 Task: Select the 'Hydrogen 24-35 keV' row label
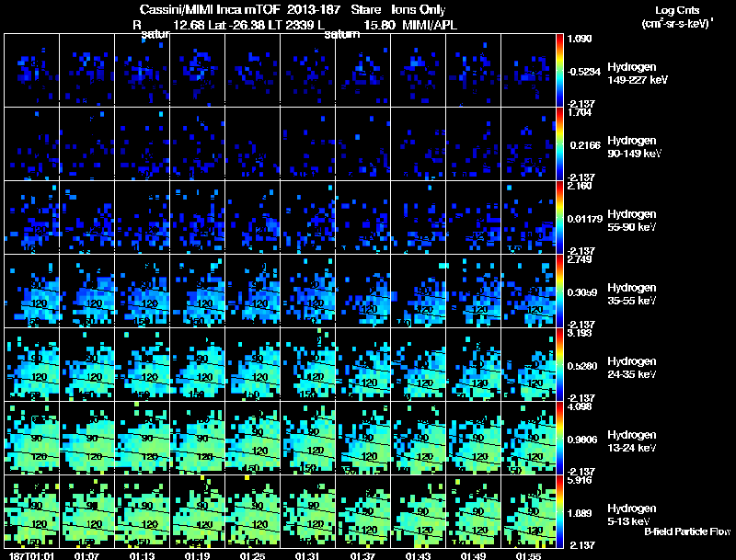point(632,368)
